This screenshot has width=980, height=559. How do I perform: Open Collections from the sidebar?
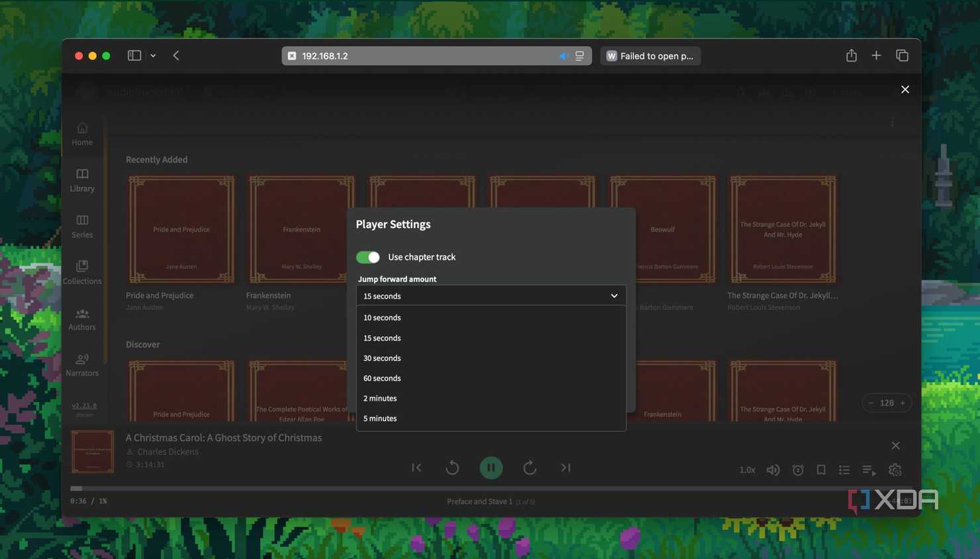pyautogui.click(x=82, y=272)
